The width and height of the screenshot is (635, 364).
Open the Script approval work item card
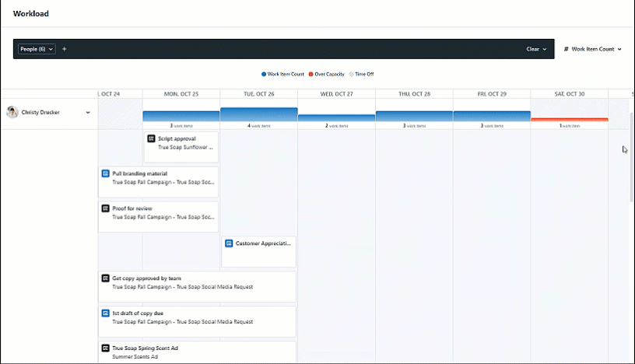pyautogui.click(x=181, y=146)
